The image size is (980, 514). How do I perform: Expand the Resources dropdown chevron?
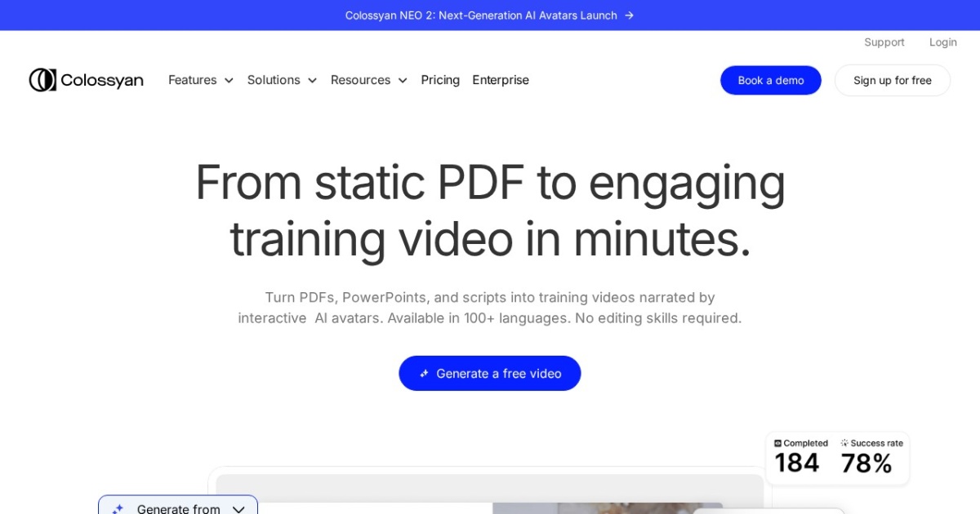pos(403,81)
